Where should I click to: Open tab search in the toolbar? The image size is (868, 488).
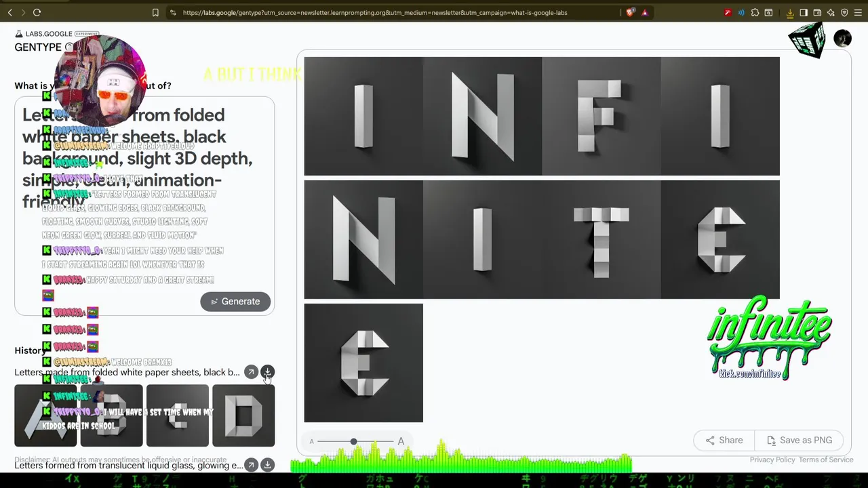[768, 12]
